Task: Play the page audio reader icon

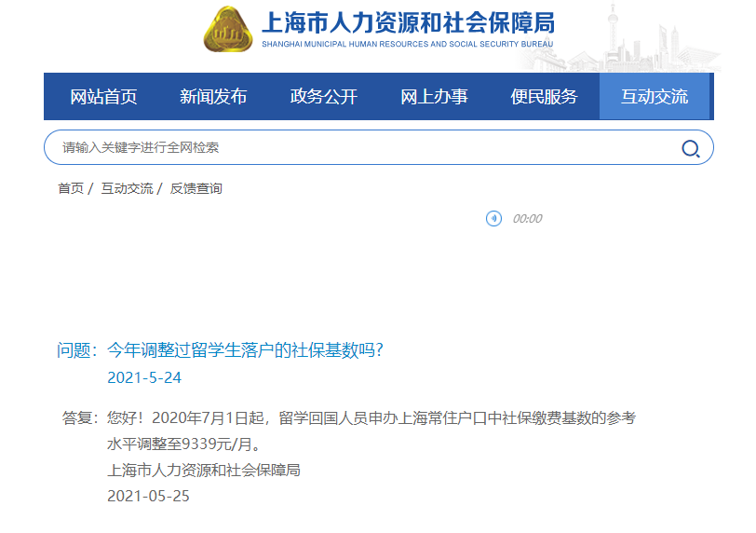Action: click(x=493, y=218)
